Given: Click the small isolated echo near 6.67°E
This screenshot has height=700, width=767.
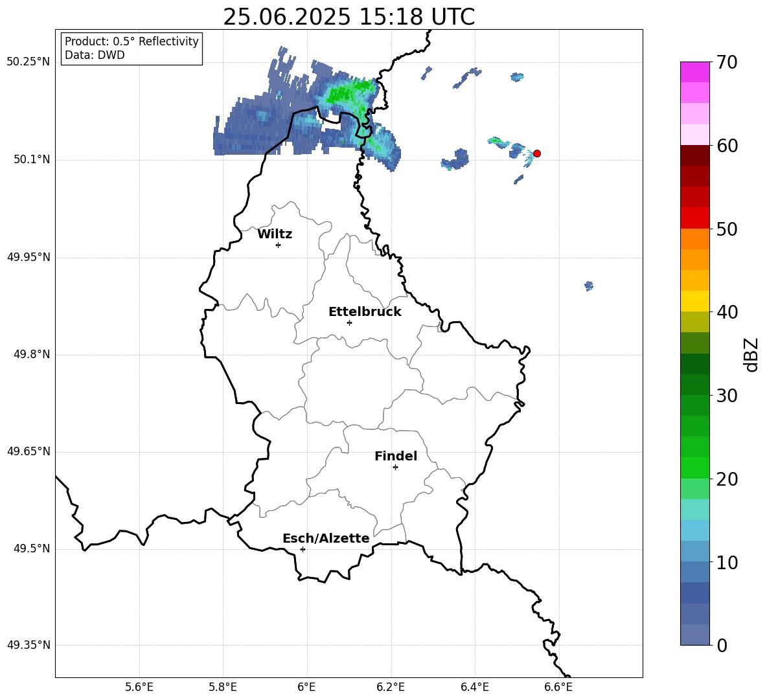Looking at the screenshot, I should [x=589, y=286].
